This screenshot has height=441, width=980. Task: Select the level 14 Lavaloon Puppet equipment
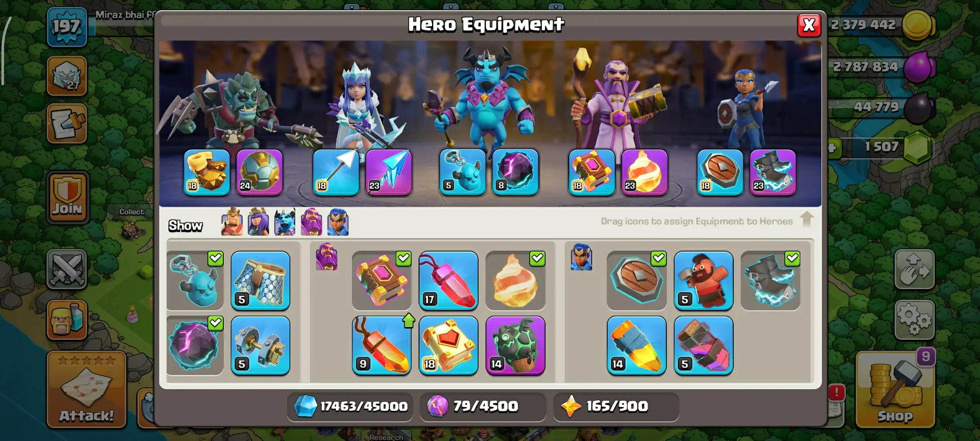[515, 345]
